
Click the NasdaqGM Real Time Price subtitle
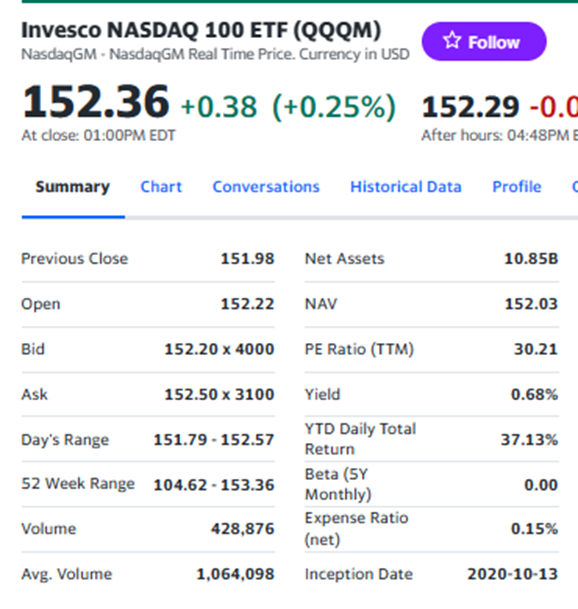[215, 54]
